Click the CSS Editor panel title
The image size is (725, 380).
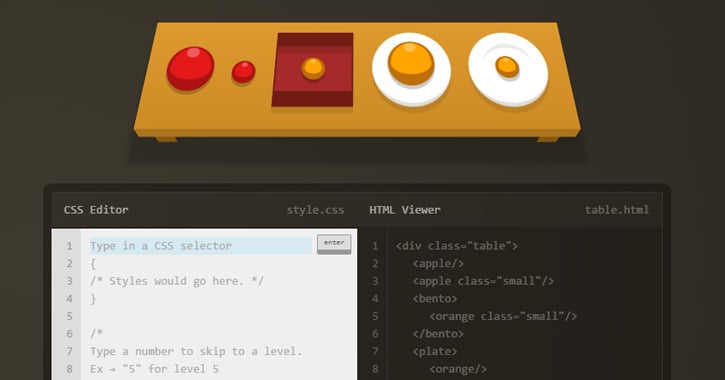tap(96, 210)
